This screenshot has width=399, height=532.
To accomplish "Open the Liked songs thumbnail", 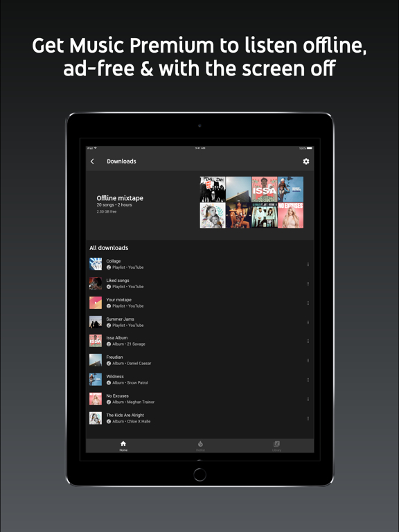I will click(96, 283).
